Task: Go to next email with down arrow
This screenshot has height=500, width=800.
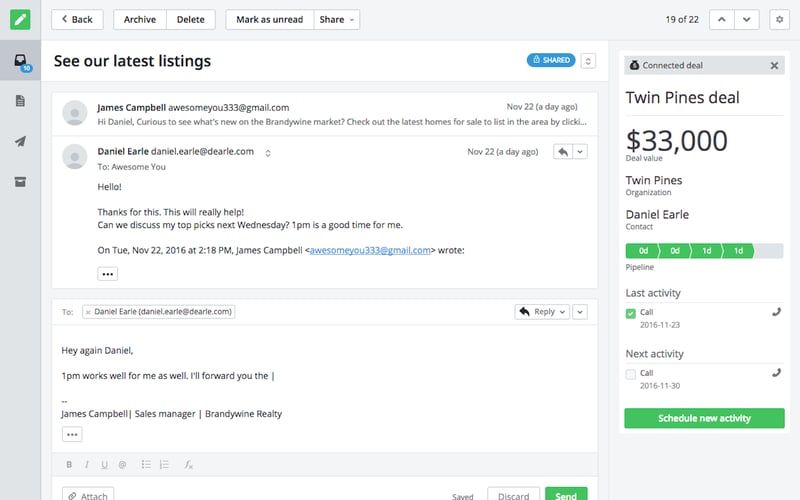Action: (746, 19)
